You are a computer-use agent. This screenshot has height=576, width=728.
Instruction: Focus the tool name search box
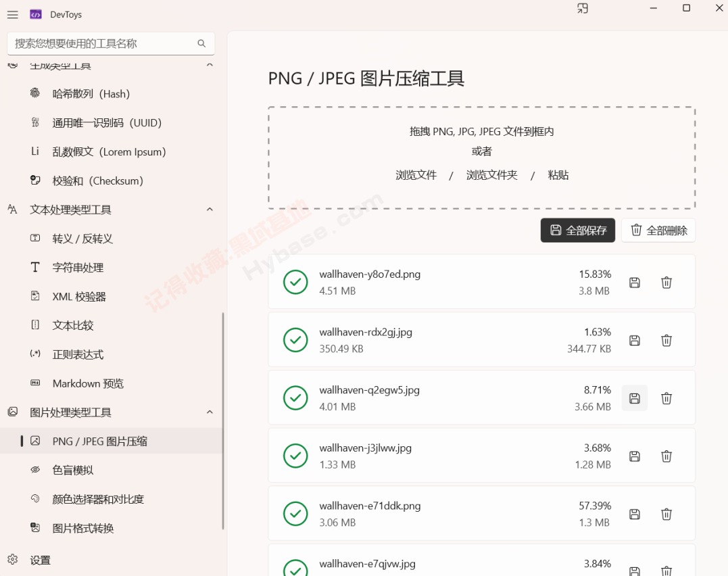(111, 44)
